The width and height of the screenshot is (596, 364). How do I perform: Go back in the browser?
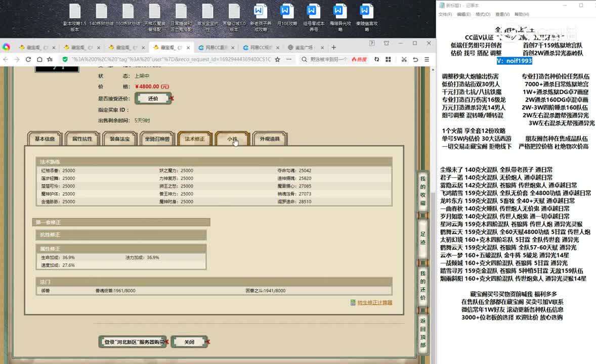click(x=6, y=59)
